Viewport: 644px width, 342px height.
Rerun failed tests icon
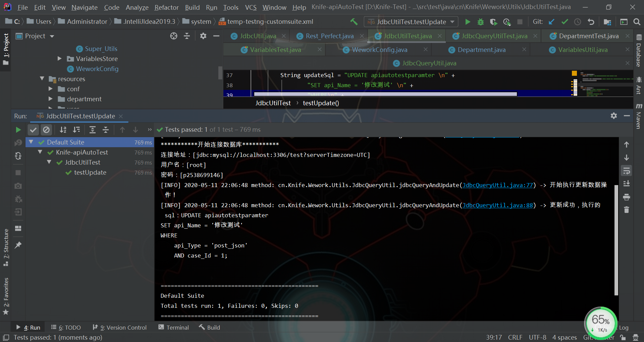point(18,143)
